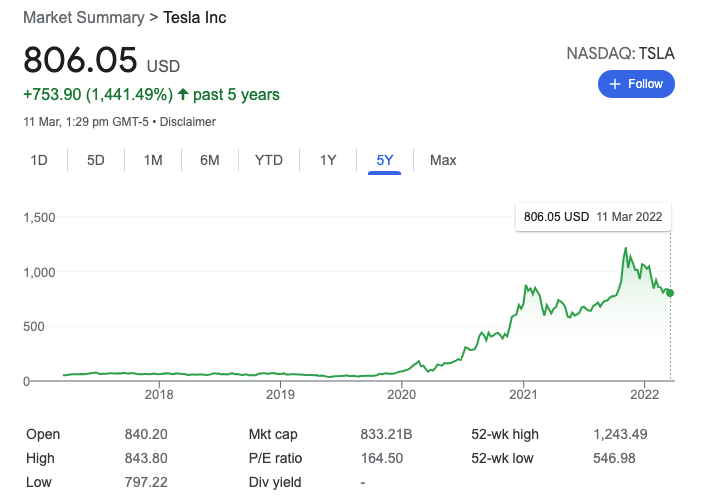
Task: Click the Mkt cap value 833.21B
Action: 386,434
